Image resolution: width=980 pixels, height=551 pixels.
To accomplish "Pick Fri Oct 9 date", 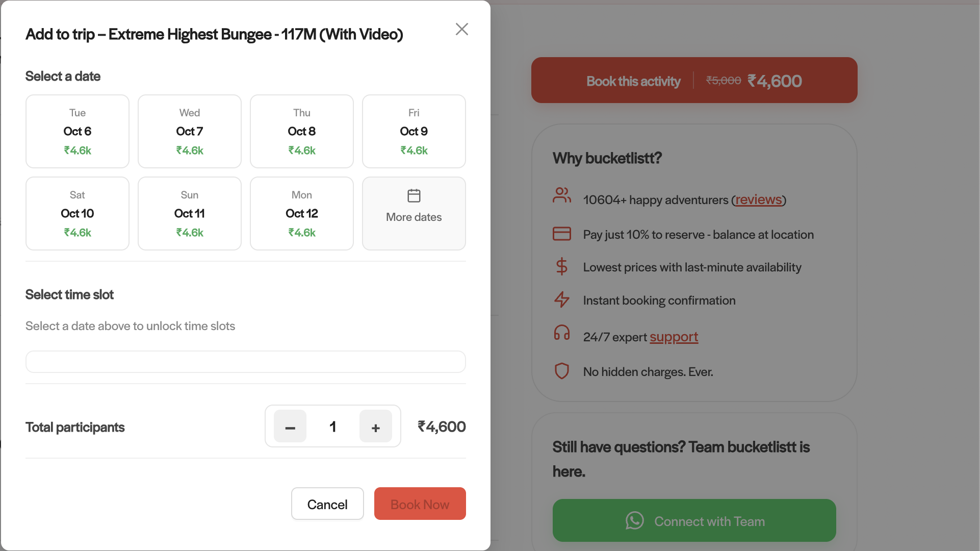I will (x=414, y=131).
